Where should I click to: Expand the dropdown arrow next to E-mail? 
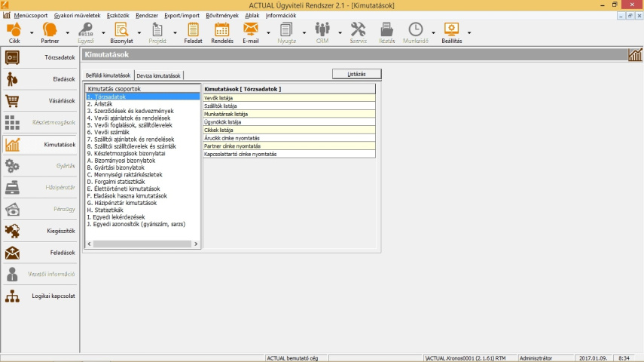tap(268, 33)
